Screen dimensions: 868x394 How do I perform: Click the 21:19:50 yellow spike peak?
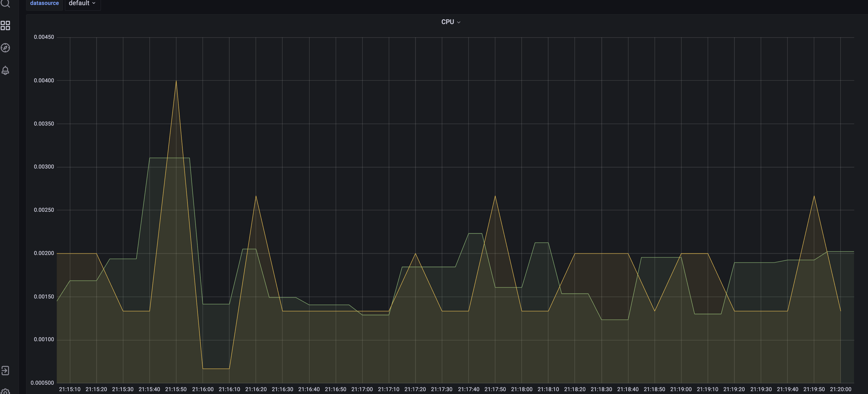[814, 196]
